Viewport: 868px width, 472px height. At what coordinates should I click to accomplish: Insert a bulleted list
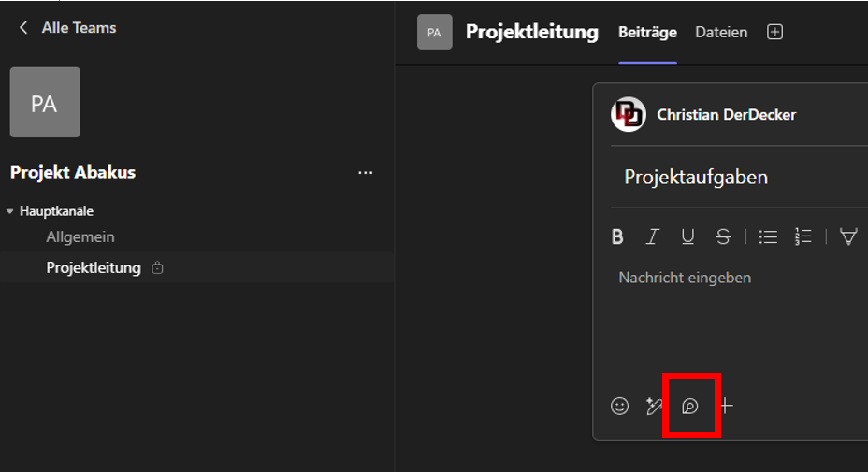click(768, 236)
